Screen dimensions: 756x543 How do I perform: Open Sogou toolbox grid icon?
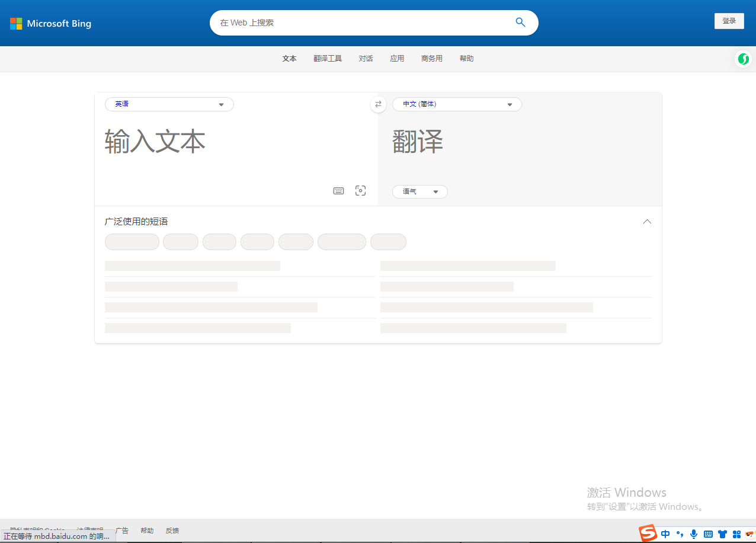(736, 534)
